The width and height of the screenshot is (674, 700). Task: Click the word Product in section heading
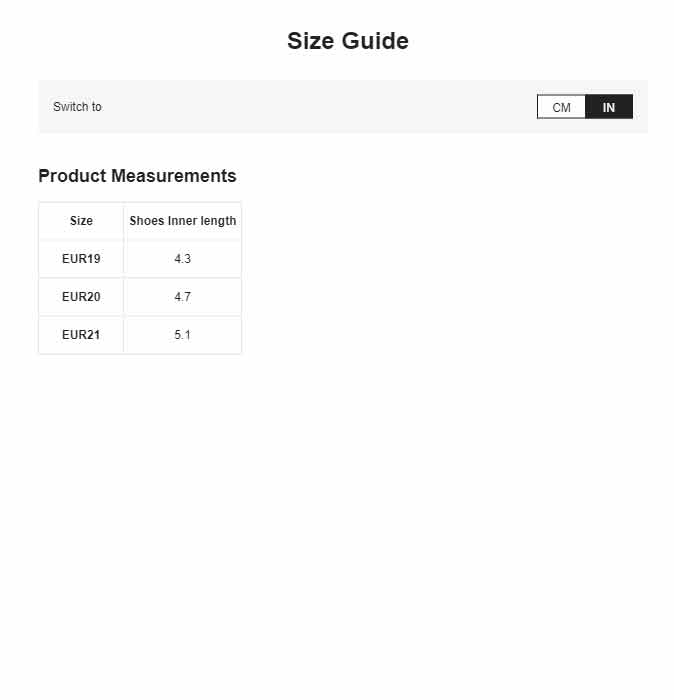point(72,176)
